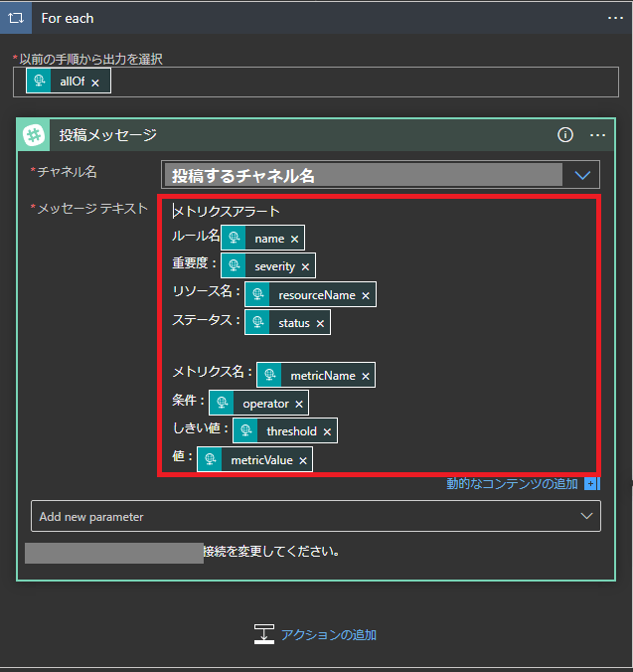The width and height of the screenshot is (633, 672).
Task: Click the resourceName token icon
Action: (x=257, y=294)
